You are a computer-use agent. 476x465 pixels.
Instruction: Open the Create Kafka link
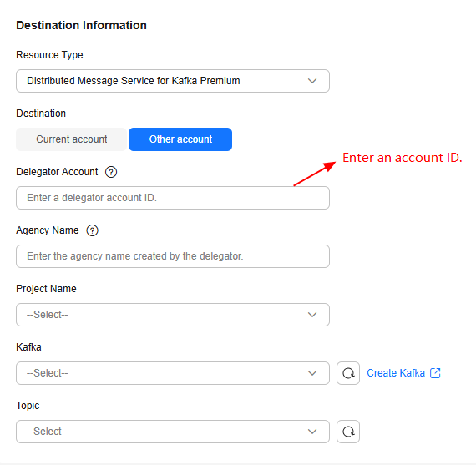(396, 373)
